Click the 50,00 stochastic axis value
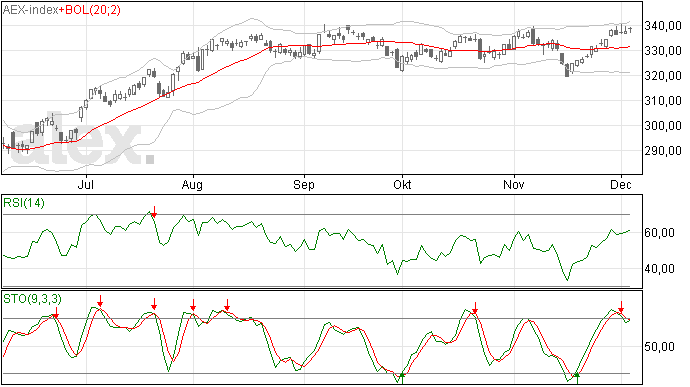690x387 pixels. 659,347
